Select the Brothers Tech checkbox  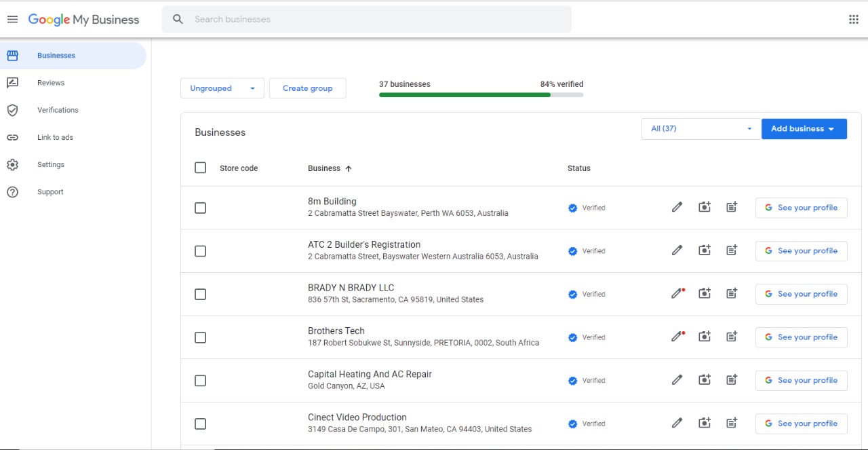[200, 337]
